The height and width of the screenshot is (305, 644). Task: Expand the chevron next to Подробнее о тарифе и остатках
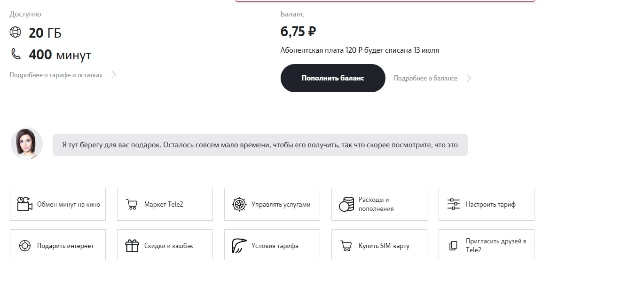click(114, 75)
